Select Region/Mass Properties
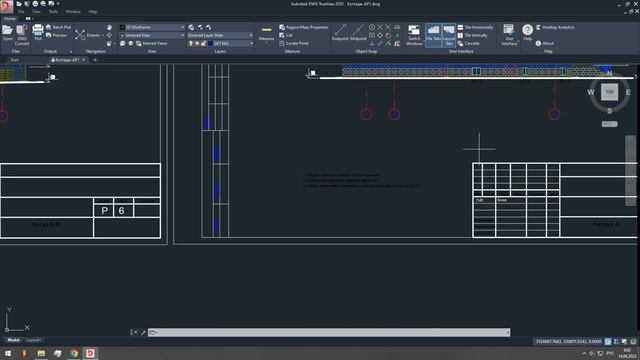Screen dimensions: 640x360 click(x=304, y=27)
